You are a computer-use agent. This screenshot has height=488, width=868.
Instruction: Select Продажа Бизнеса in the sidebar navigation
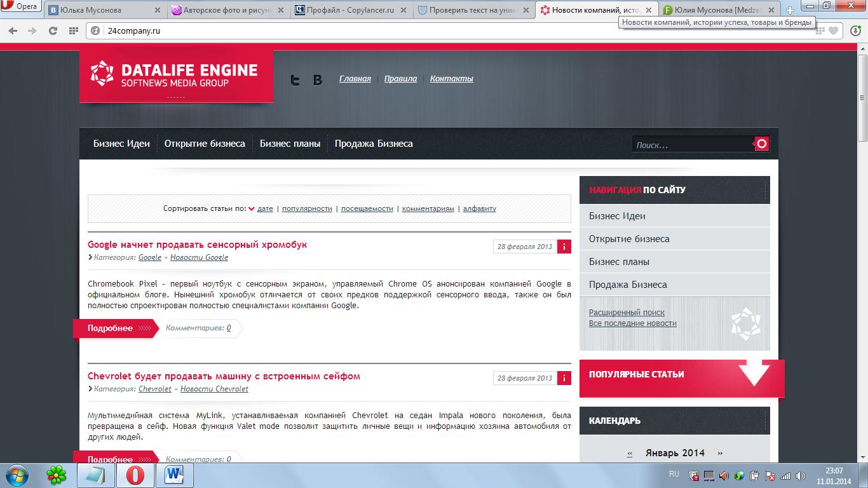click(675, 285)
